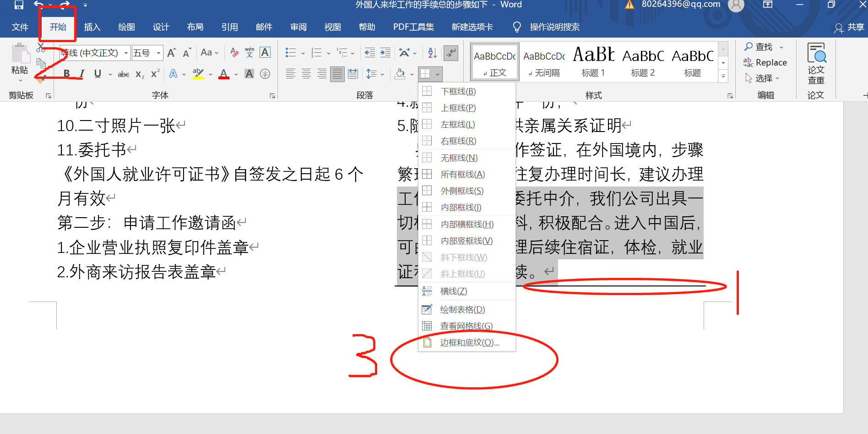Click the Increase indent icon
Viewport: 868px width, 434px height.
(x=385, y=53)
